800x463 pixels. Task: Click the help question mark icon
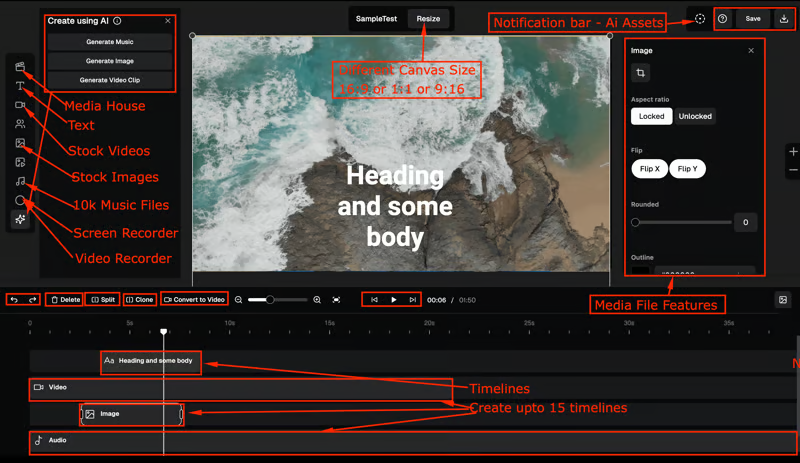coord(723,19)
